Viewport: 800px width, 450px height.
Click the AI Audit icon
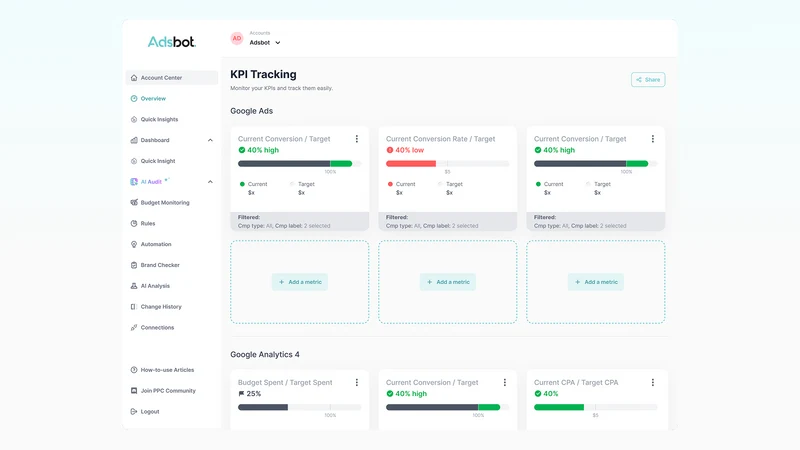click(134, 182)
